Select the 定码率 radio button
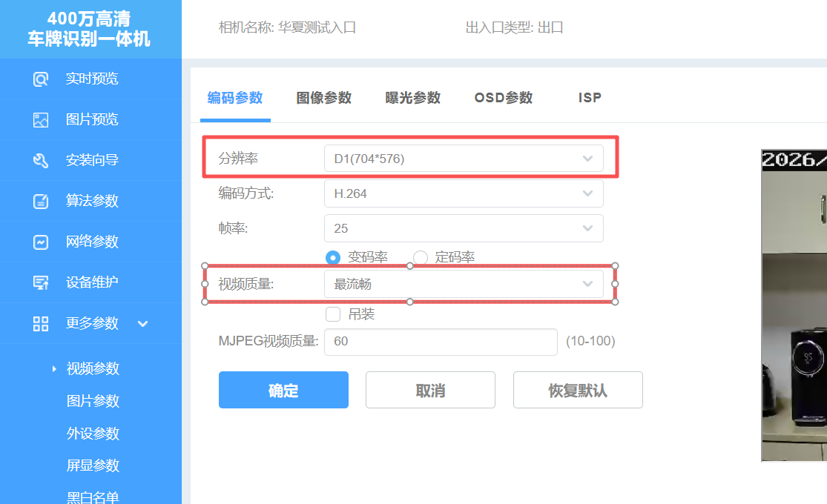The width and height of the screenshot is (827, 504). click(x=421, y=257)
